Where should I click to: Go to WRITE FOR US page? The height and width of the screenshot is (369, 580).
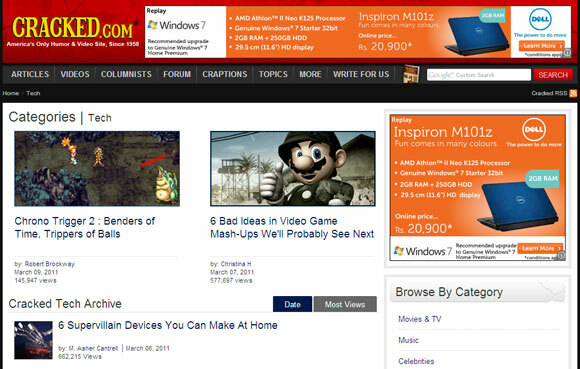pyautogui.click(x=361, y=74)
